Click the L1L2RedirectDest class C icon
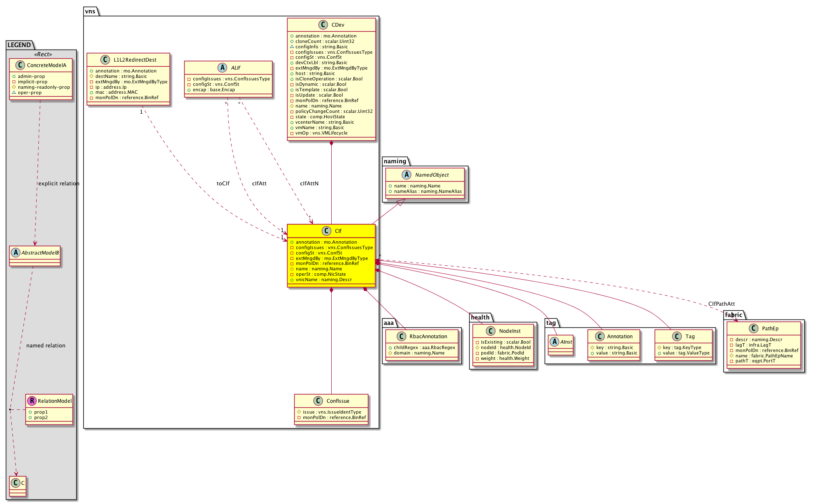 point(105,60)
